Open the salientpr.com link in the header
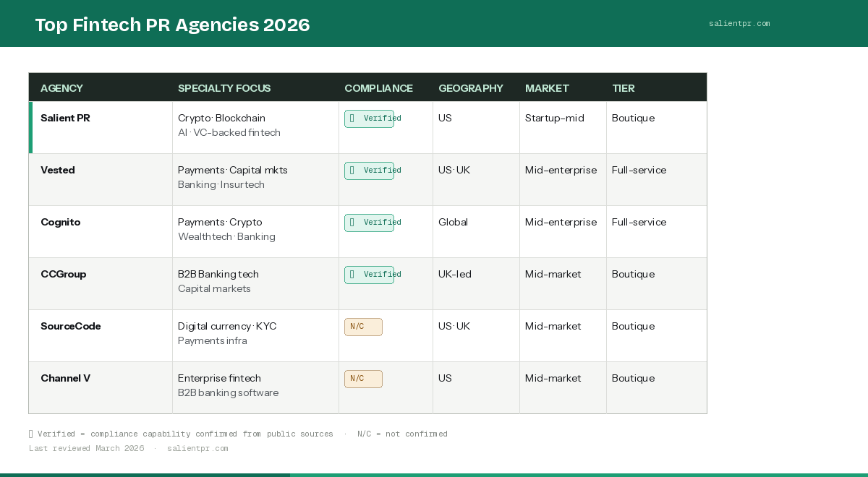 (739, 23)
